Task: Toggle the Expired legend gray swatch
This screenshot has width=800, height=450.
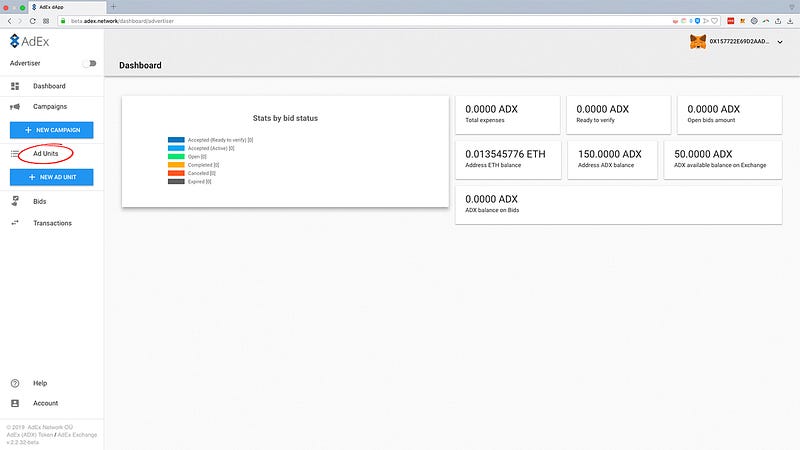Action: coord(176,182)
